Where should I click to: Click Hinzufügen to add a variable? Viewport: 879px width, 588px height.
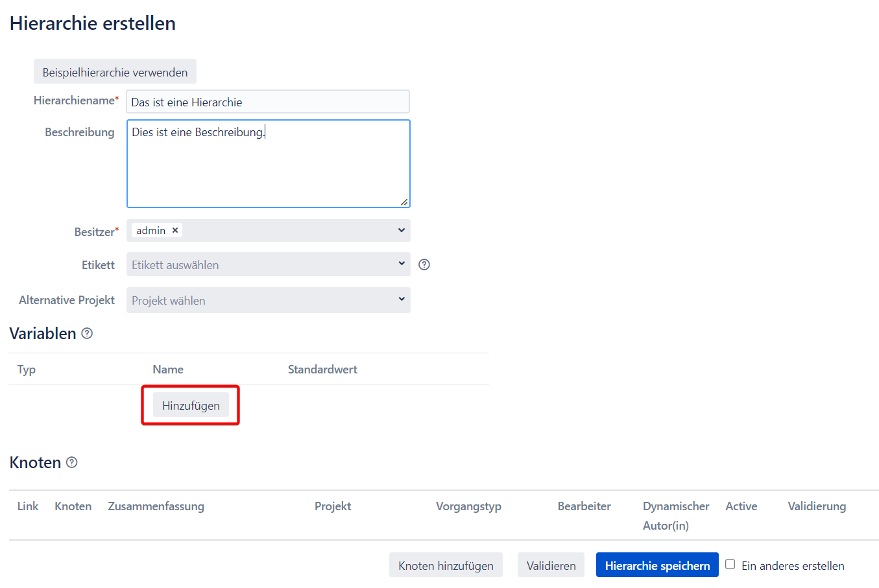click(191, 405)
